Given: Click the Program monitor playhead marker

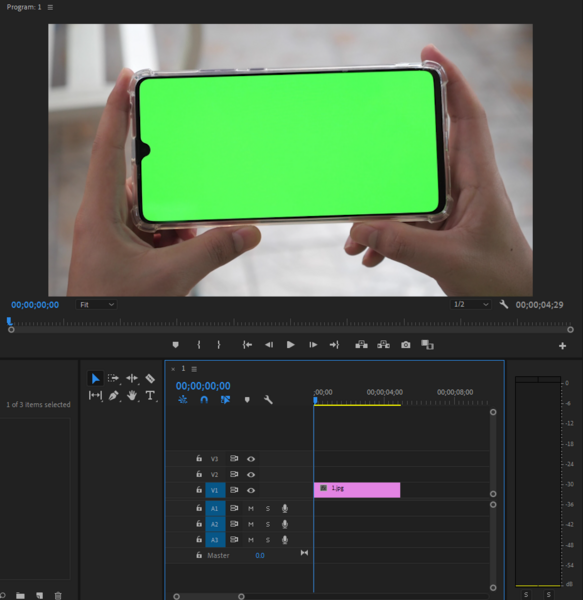Looking at the screenshot, I should coord(9,321).
